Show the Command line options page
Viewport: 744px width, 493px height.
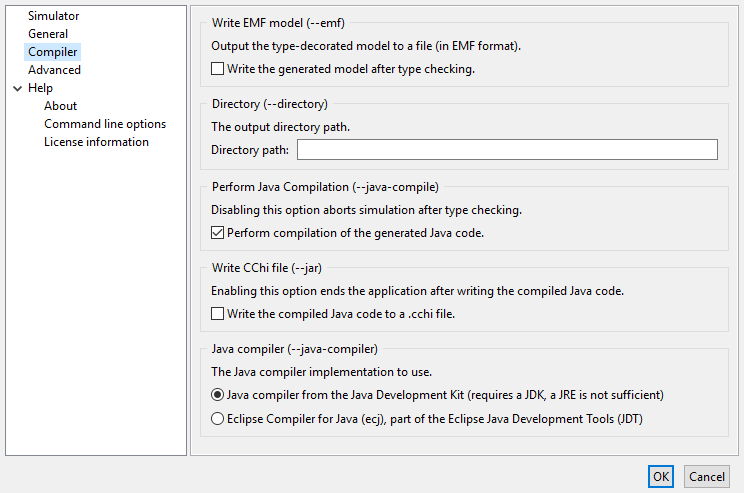tap(105, 124)
